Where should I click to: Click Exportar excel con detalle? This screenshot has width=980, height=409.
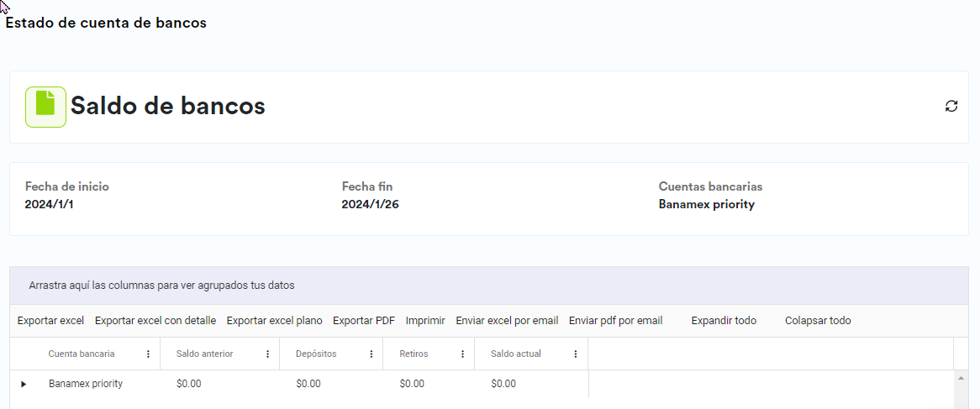pos(155,321)
